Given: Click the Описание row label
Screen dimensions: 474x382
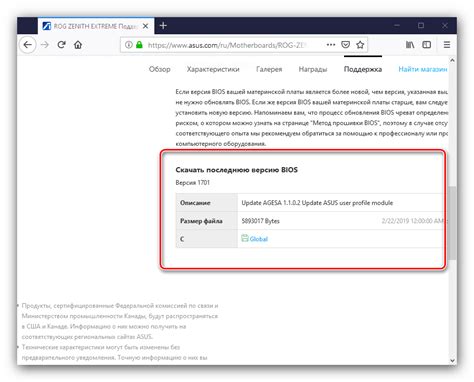Looking at the screenshot, I should tap(195, 203).
